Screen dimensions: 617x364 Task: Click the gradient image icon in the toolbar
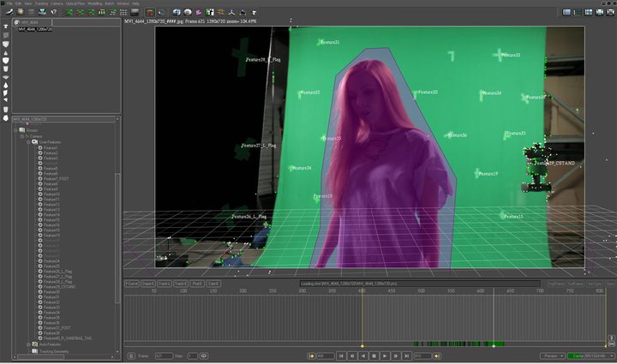coord(135,13)
